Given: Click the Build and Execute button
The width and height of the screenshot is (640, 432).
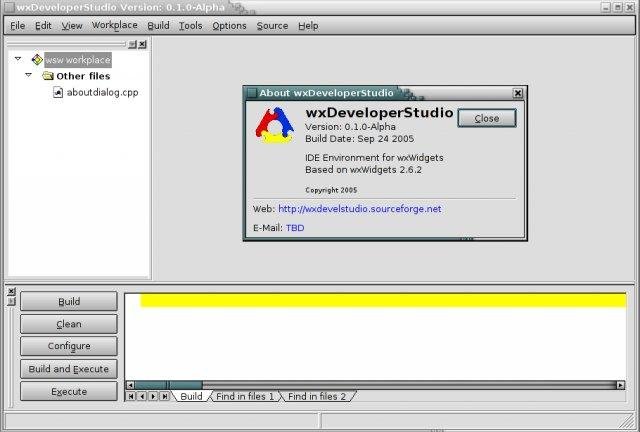Looking at the screenshot, I should 69,369.
